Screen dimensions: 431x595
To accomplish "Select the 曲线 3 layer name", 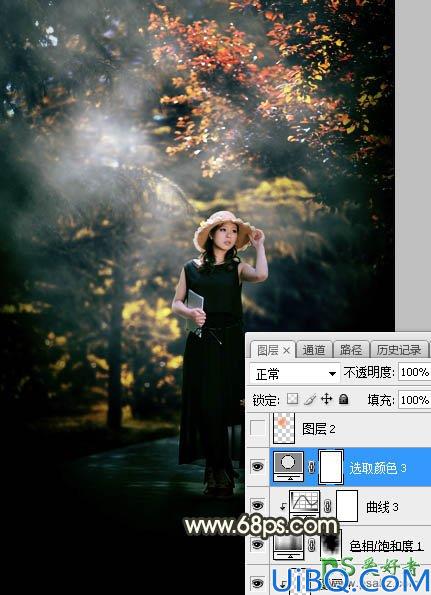I will [382, 507].
